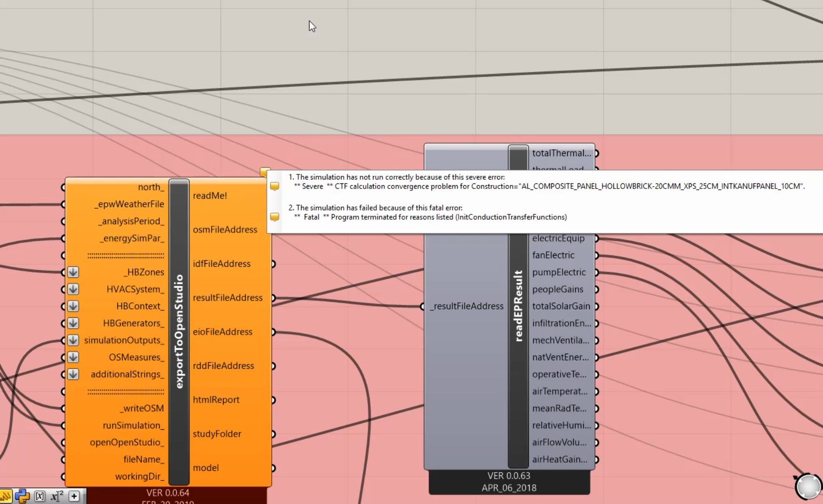This screenshot has height=504, width=823.
Task: Click the orange warning balloon atop exportToOpenStudio
Action: tap(265, 172)
